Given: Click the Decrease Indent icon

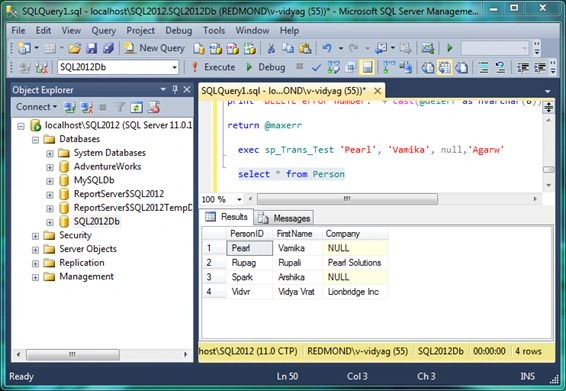Looking at the screenshot, I should [x=523, y=68].
